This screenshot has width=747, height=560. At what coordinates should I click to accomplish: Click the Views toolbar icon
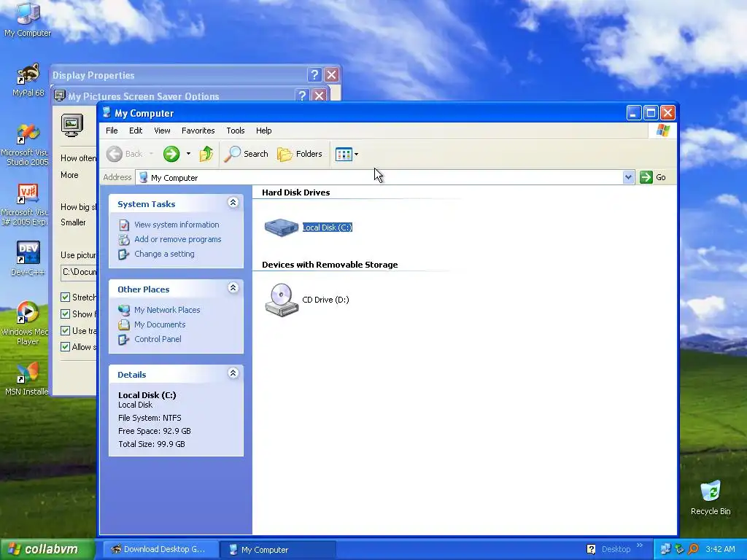coord(344,155)
